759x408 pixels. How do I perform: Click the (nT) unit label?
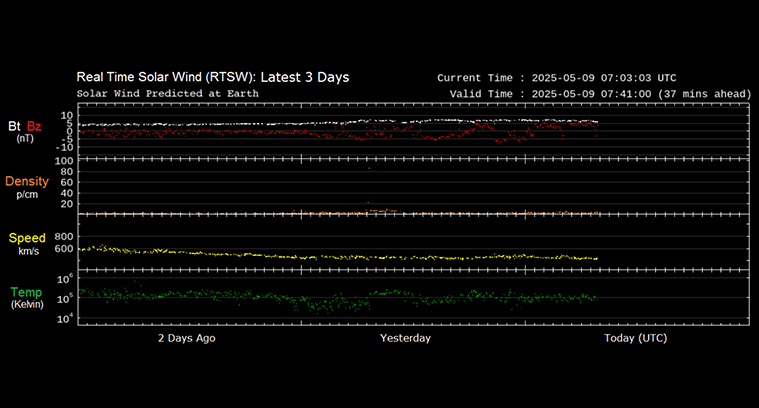(26, 139)
